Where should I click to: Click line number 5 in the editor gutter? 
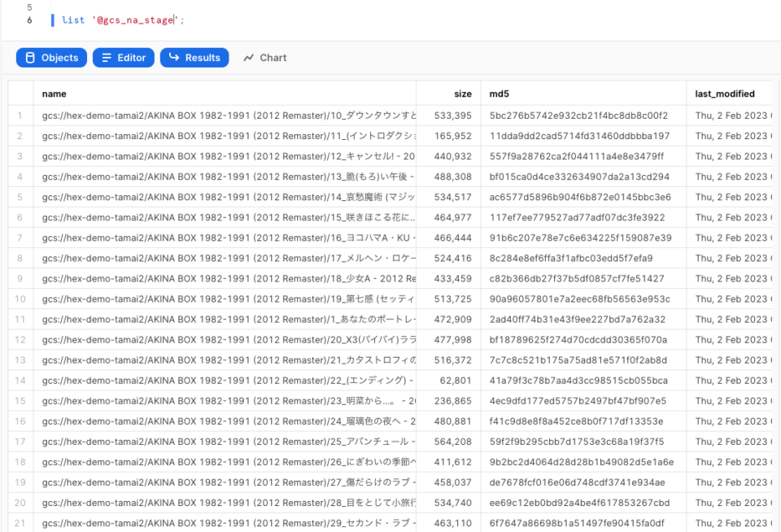pos(29,7)
